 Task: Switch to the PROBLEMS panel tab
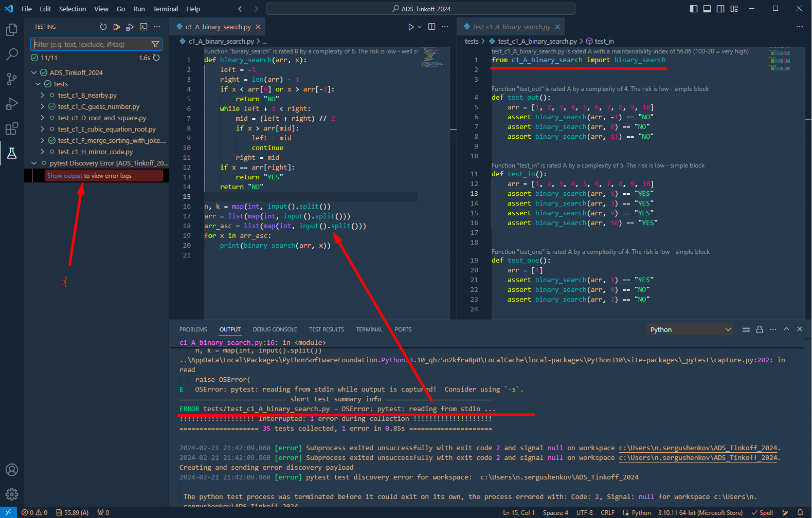[x=193, y=329]
